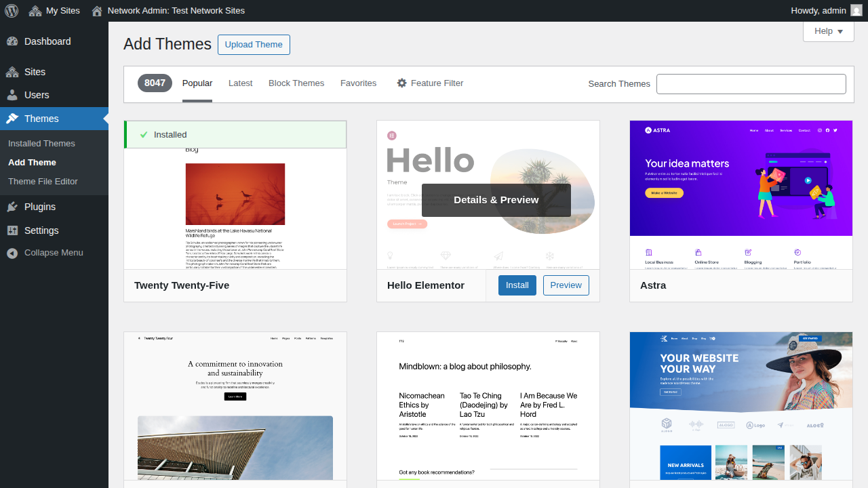
Task: Click the WordPress logo icon
Action: (x=12, y=11)
